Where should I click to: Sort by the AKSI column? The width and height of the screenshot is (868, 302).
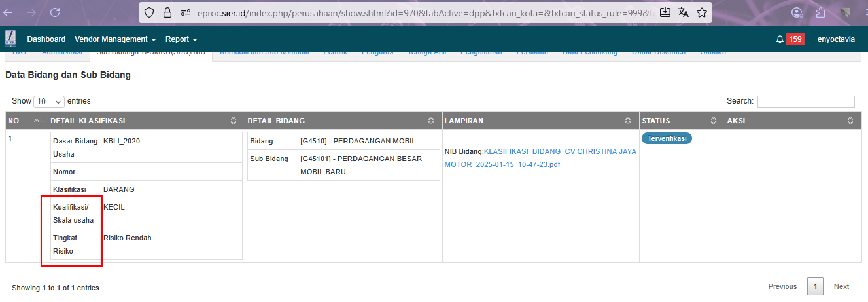point(850,121)
